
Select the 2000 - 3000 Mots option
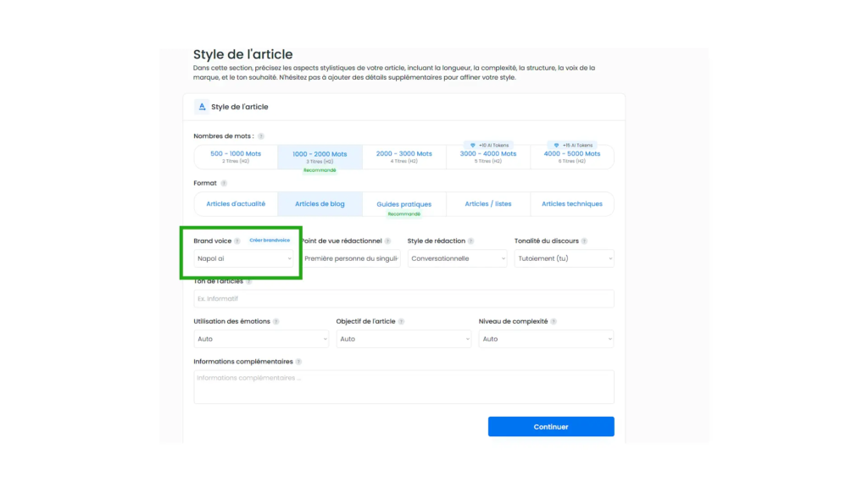[x=404, y=157]
